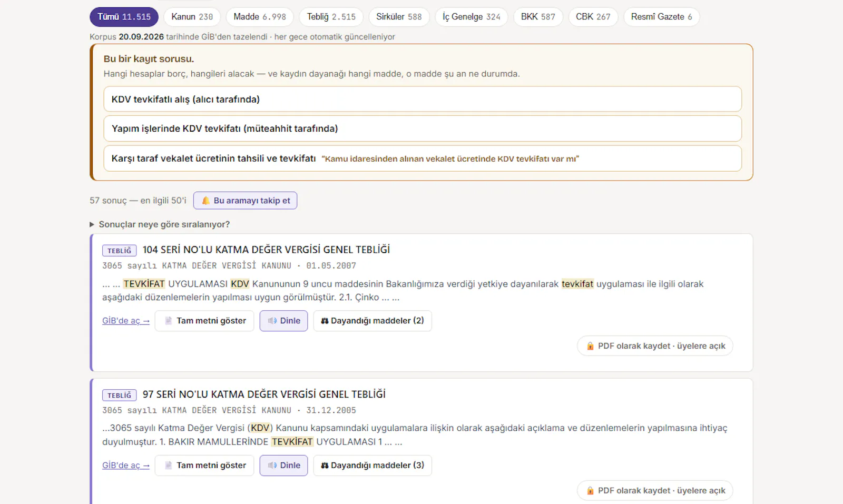Image resolution: width=843 pixels, height=504 pixels.
Task: Click Korpus 20.09.2026 refresh notice
Action: (x=242, y=37)
